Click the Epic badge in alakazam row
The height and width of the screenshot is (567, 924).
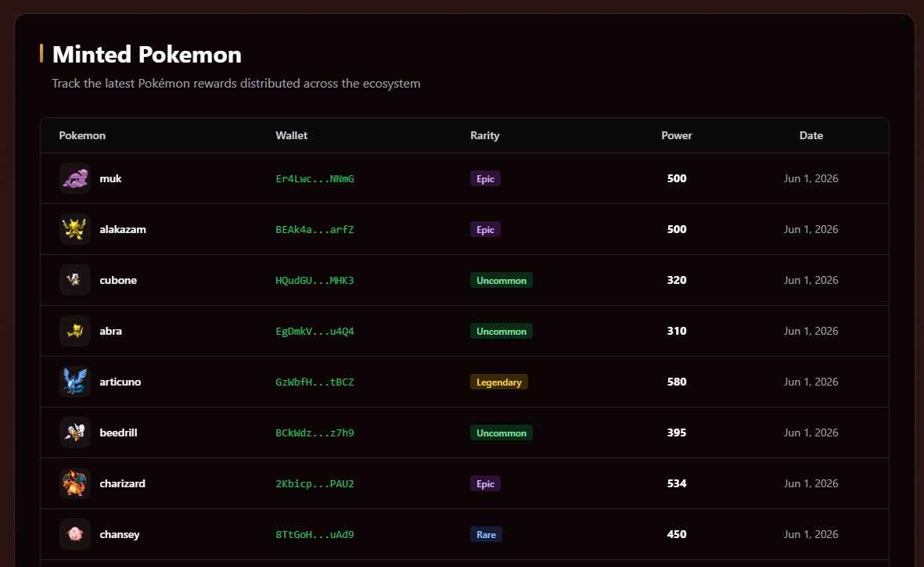pyautogui.click(x=486, y=229)
